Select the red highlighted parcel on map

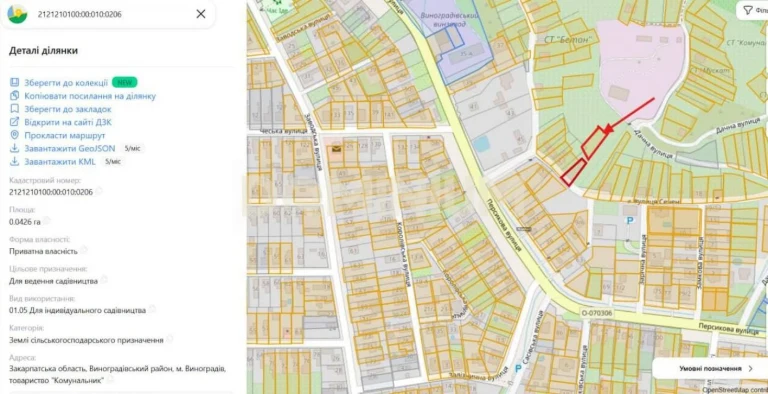point(594,141)
